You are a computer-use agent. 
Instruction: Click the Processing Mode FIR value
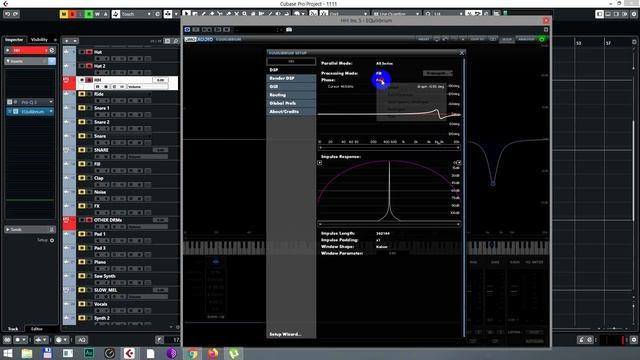[379, 73]
